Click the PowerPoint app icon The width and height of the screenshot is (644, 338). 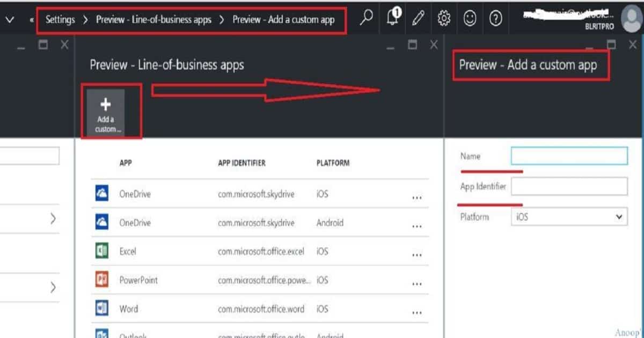coord(101,280)
